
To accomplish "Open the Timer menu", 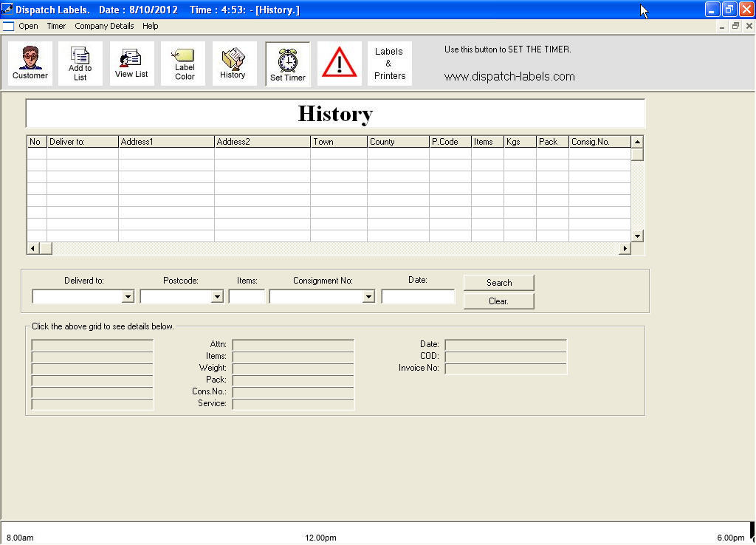I will (x=56, y=26).
